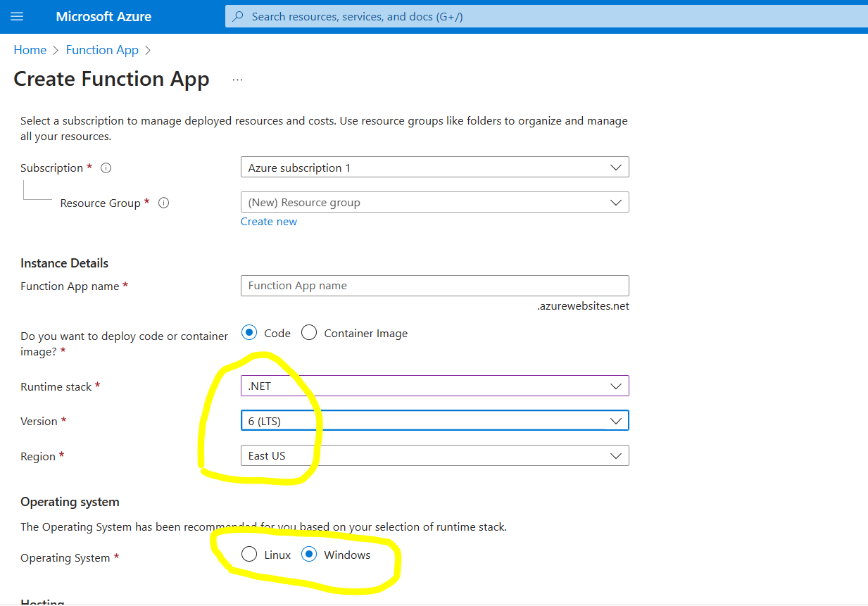The image size is (868, 606).
Task: Click the Function App name label
Action: 70,286
